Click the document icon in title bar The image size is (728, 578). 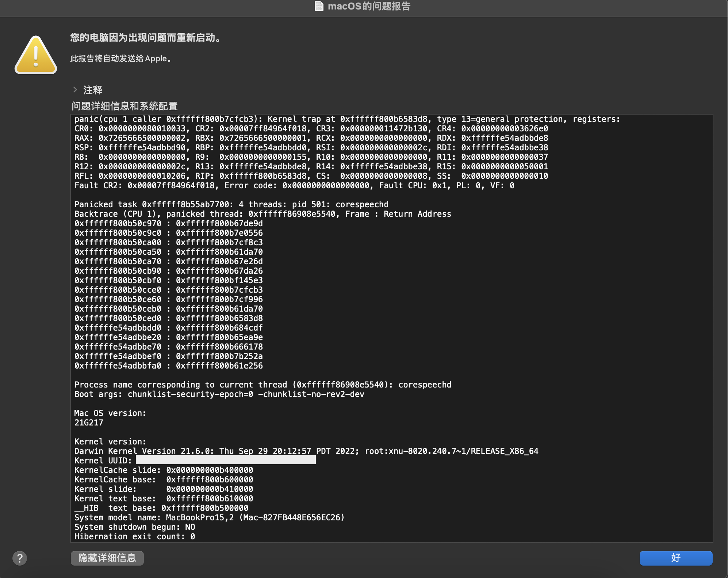pyautogui.click(x=319, y=6)
